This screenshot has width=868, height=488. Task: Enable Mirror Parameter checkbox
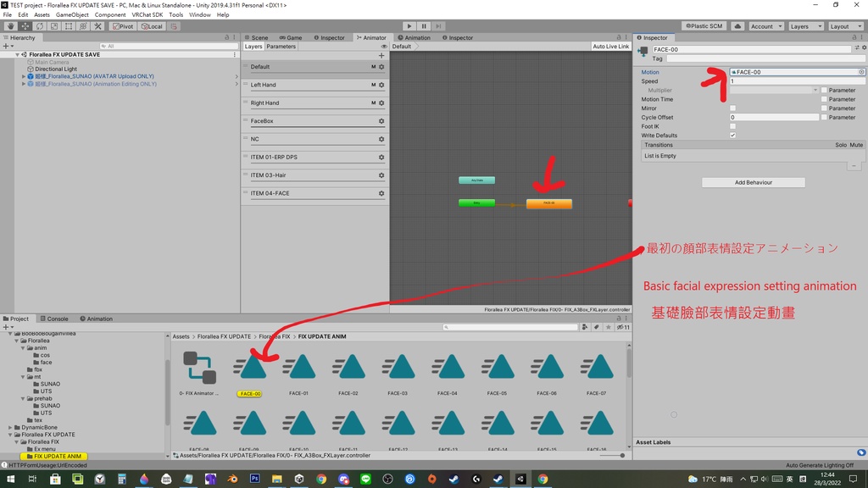coord(824,108)
